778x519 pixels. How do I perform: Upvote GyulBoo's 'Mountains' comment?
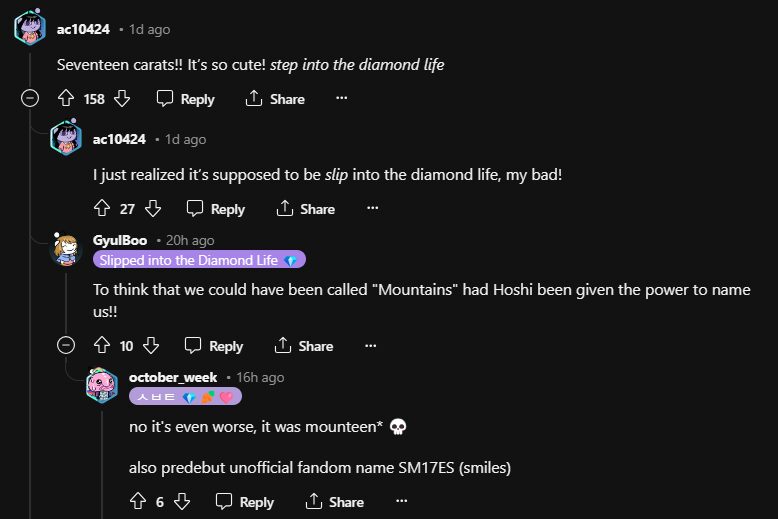pyautogui.click(x=101, y=346)
